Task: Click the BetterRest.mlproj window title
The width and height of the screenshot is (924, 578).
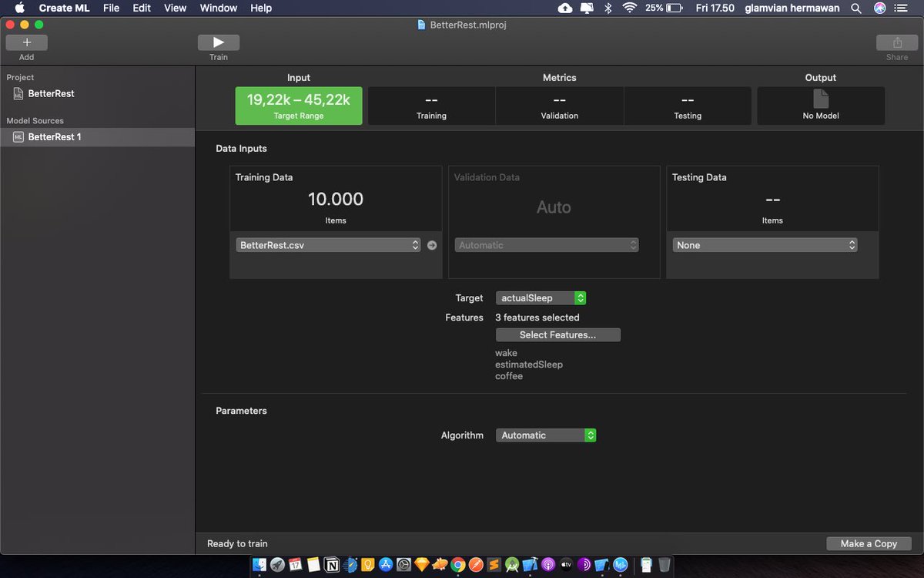Action: [467, 25]
